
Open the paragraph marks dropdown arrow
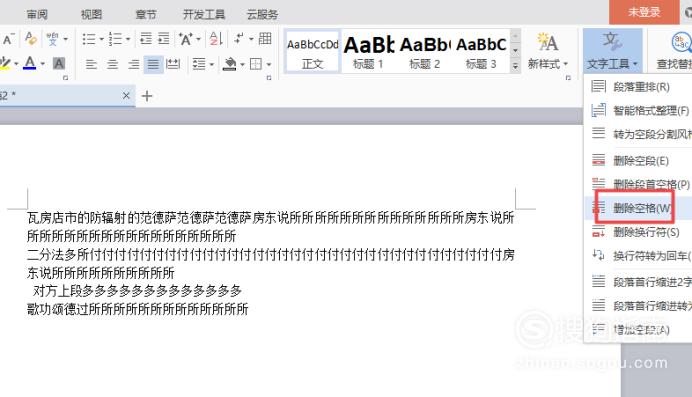coord(251,39)
